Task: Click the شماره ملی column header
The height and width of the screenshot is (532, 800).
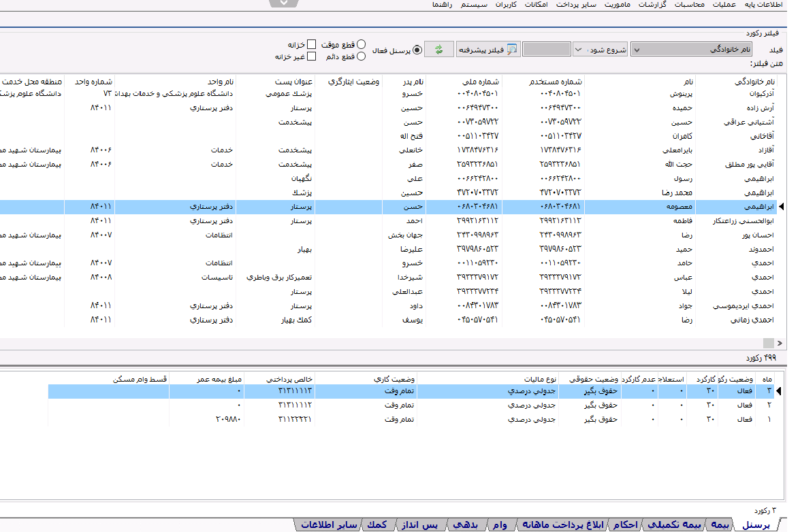Action: [x=480, y=82]
